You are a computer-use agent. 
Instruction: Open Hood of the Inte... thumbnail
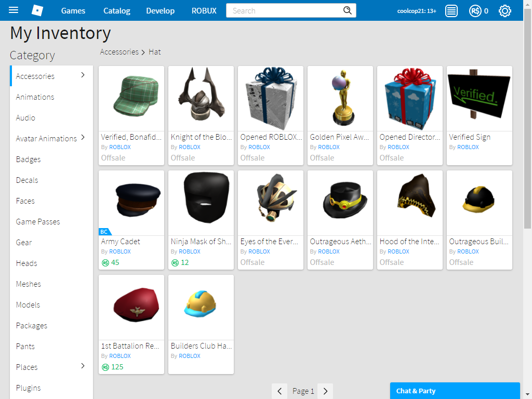[410, 203]
